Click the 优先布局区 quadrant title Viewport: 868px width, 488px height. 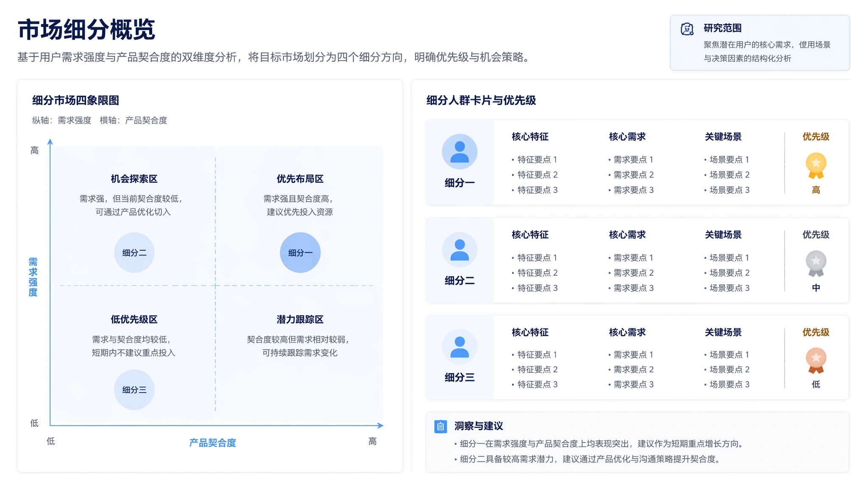[x=300, y=179]
